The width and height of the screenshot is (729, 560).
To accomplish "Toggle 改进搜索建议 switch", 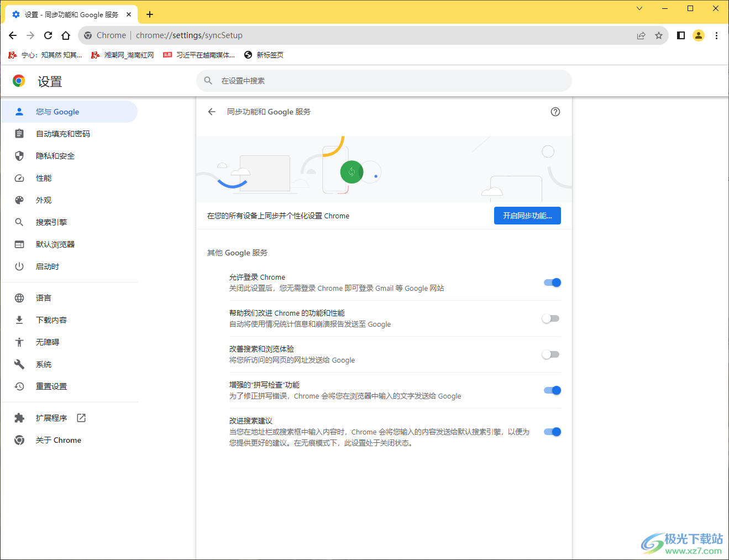I will [552, 432].
